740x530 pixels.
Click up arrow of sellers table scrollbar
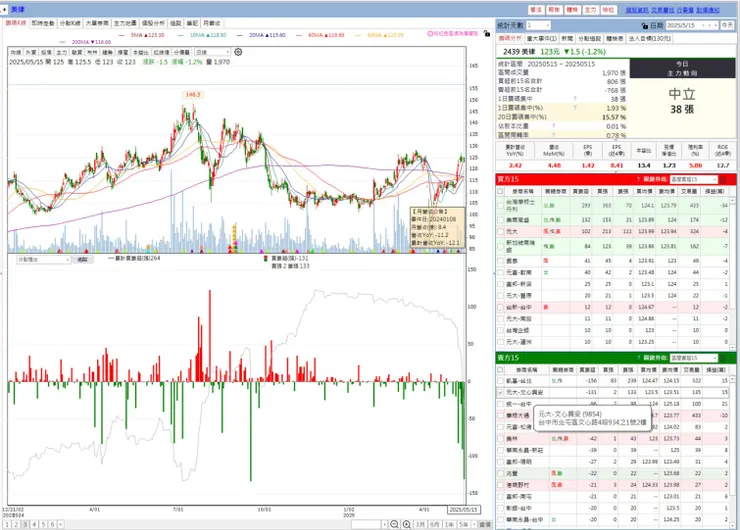(732, 379)
